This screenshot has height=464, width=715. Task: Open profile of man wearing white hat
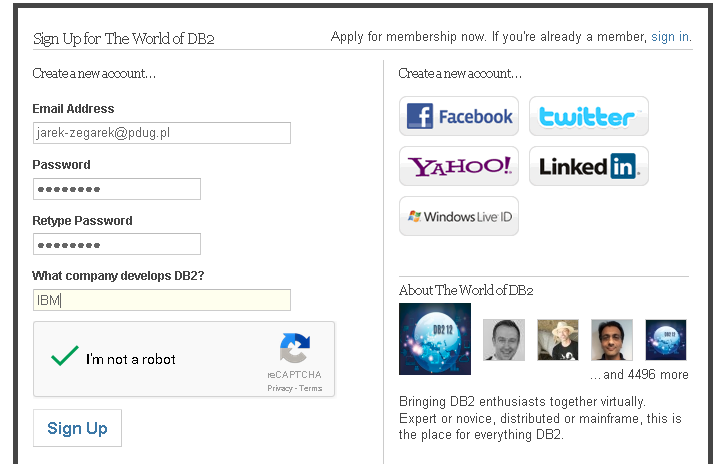tap(558, 340)
